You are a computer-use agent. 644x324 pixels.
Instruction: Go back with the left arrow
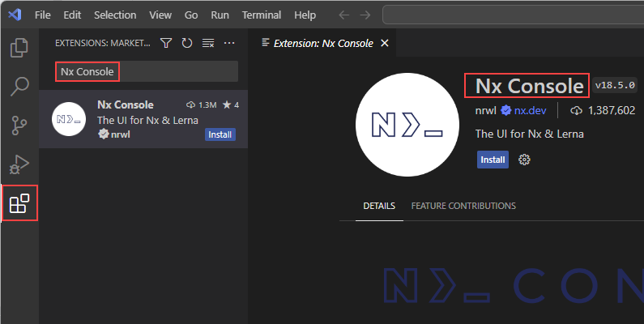point(343,15)
